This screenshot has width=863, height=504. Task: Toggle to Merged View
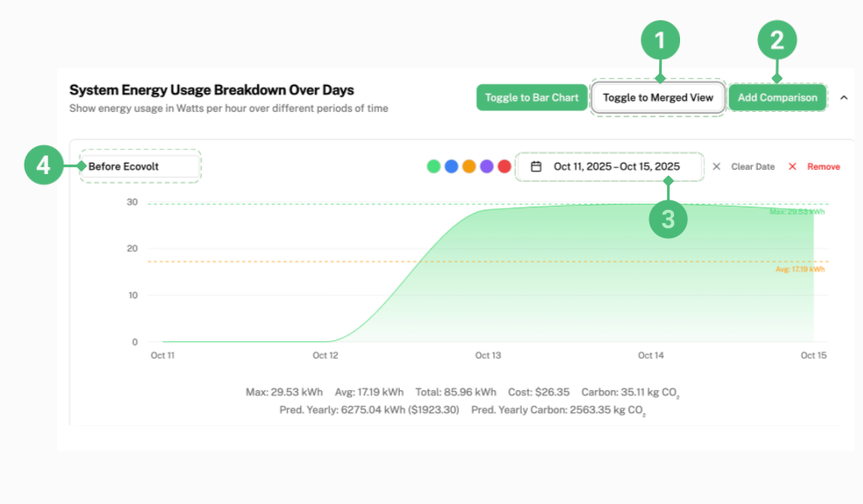(x=657, y=97)
